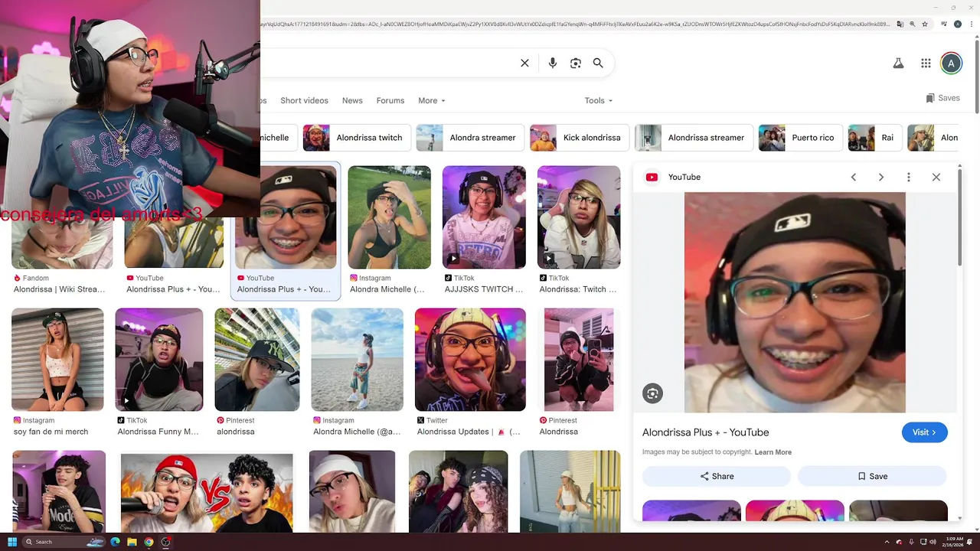Open File Explorer from taskbar
The image size is (980, 551).
point(132,542)
